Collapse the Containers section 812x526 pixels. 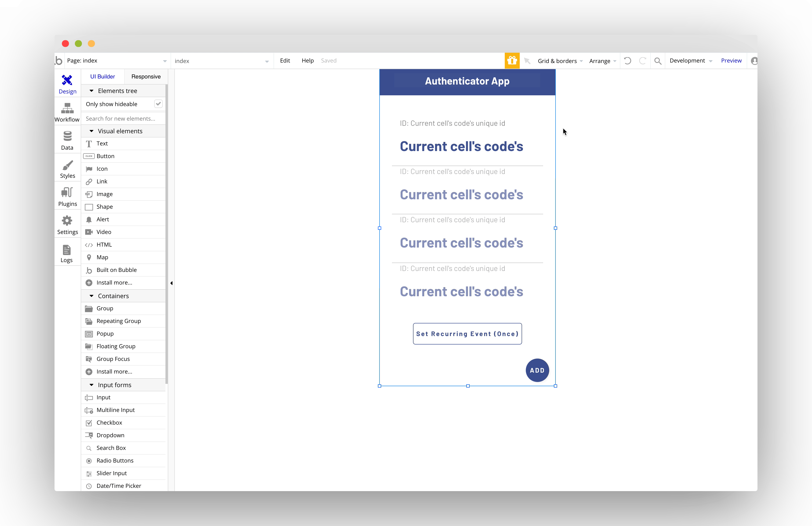click(x=91, y=296)
